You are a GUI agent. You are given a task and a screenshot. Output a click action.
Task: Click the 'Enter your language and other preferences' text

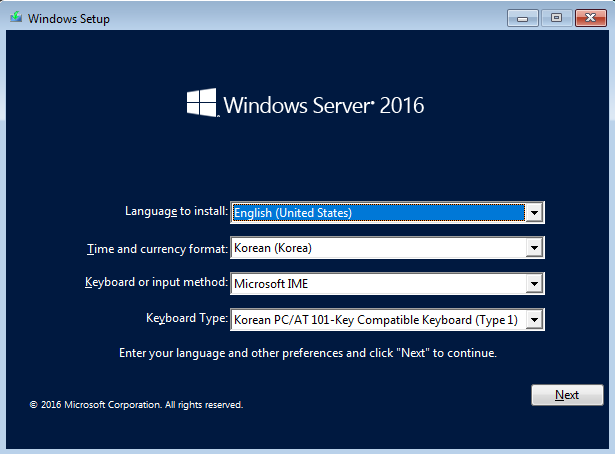point(308,353)
